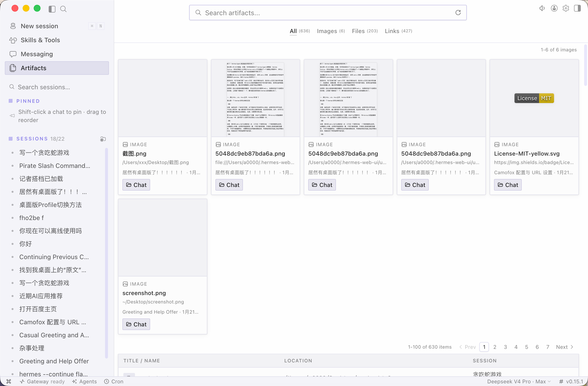Image resolution: width=588 pixels, height=386 pixels.
Task: Click the License MIT badge thumbnail
Action: pos(534,98)
